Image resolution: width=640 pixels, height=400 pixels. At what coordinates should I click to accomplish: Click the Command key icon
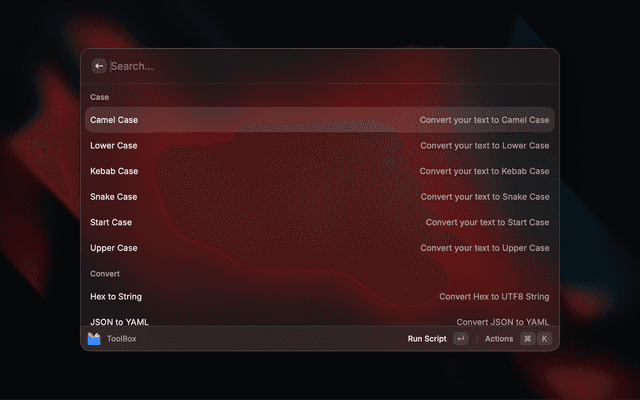(527, 338)
